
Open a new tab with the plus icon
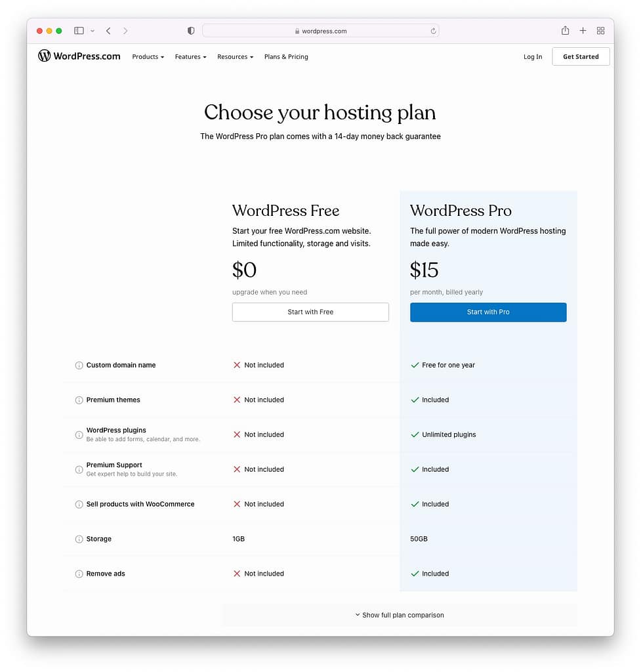(x=583, y=30)
